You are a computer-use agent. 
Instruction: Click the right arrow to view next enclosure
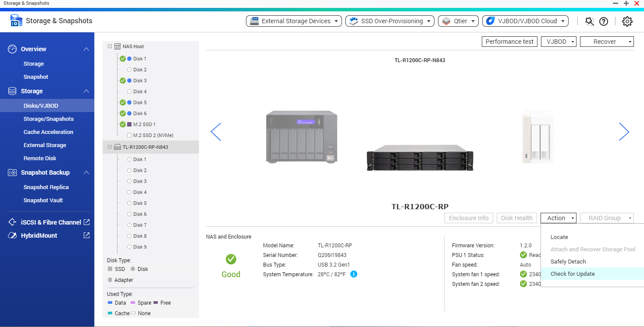pos(624,131)
